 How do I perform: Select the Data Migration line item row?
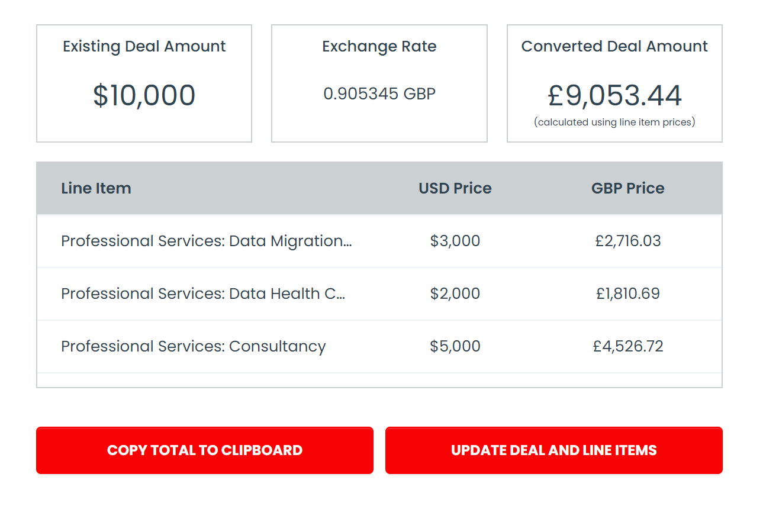(206, 241)
